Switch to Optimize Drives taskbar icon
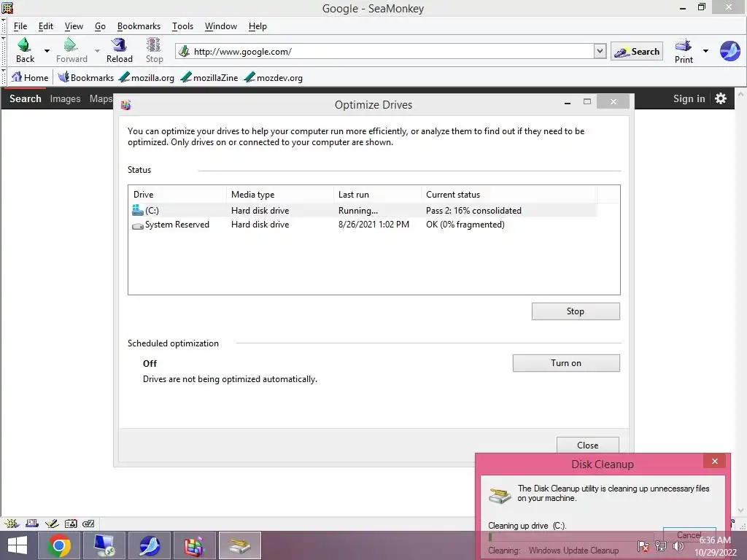The image size is (747, 560). [194, 545]
